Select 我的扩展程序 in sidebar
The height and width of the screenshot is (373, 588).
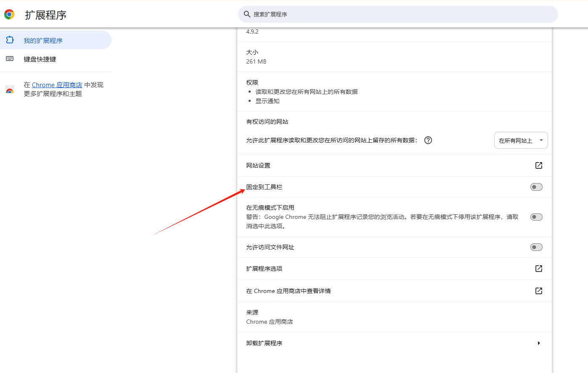[56, 40]
